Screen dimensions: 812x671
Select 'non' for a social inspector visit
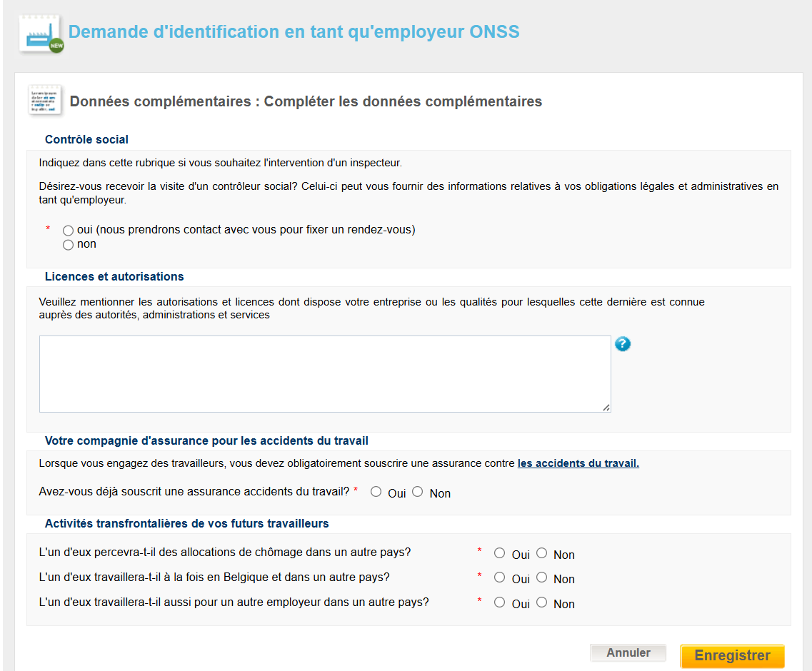click(69, 245)
